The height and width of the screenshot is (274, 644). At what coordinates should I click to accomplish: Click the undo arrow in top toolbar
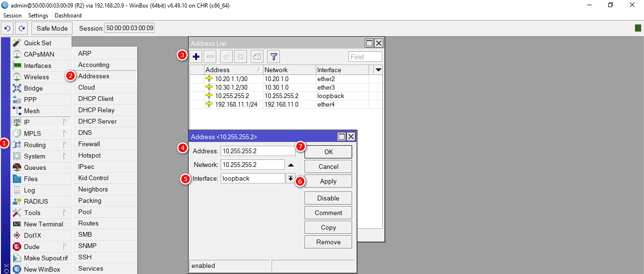(8, 28)
